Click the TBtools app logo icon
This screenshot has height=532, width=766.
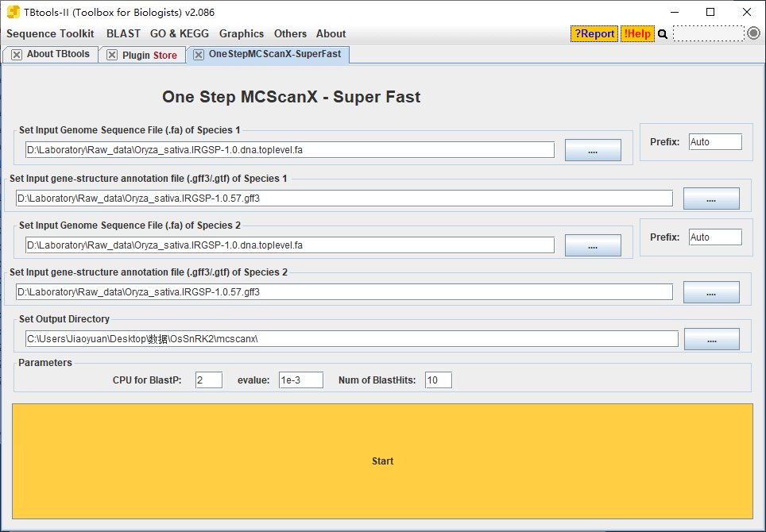pos(14,12)
